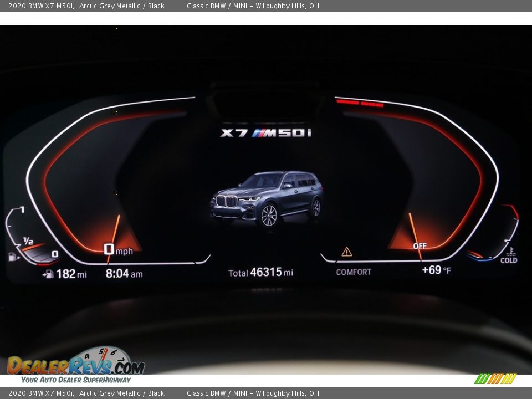Image resolution: width=532 pixels, height=399 pixels.
Task: Tap the full mark 1 on fuel gauge
Action: click(22, 209)
